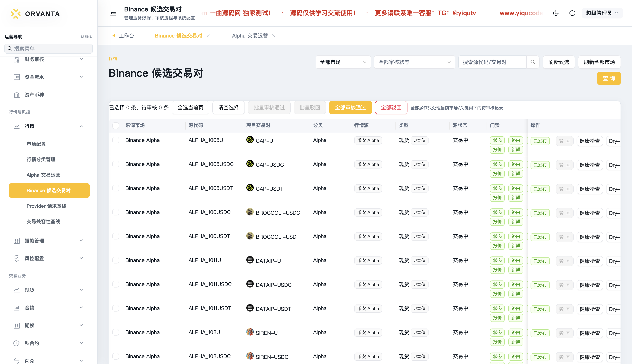Click the 合约 bar chart icon
Screen dimensions: 632x364
(16, 308)
